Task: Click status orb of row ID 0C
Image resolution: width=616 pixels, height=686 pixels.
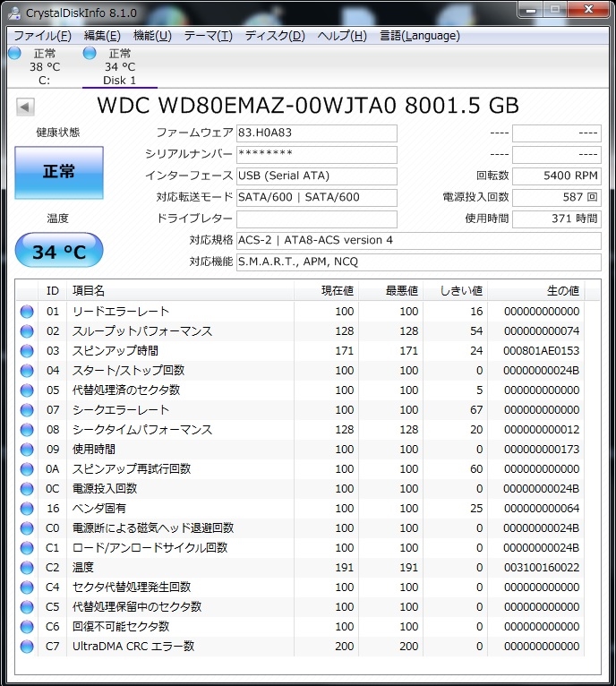Action: (27, 489)
